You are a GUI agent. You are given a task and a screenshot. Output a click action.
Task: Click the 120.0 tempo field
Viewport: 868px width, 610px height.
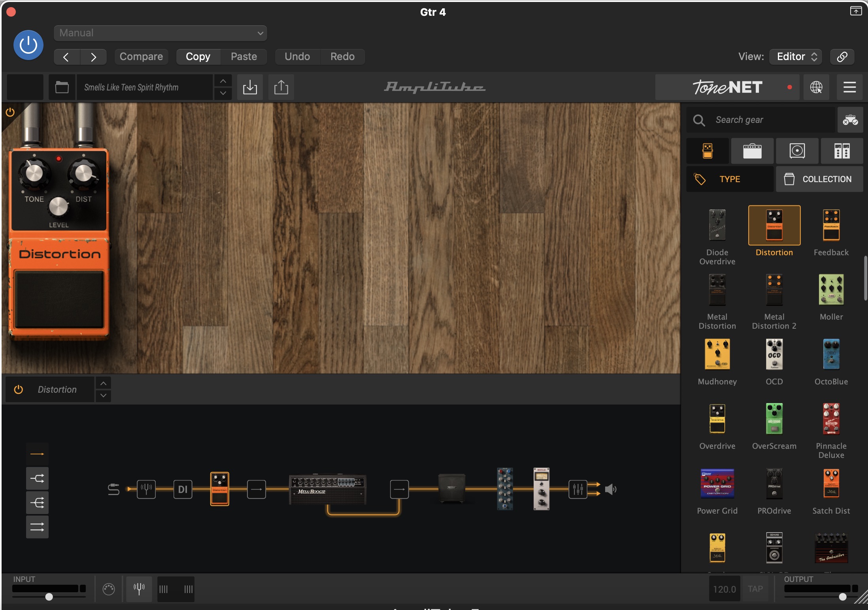click(725, 589)
